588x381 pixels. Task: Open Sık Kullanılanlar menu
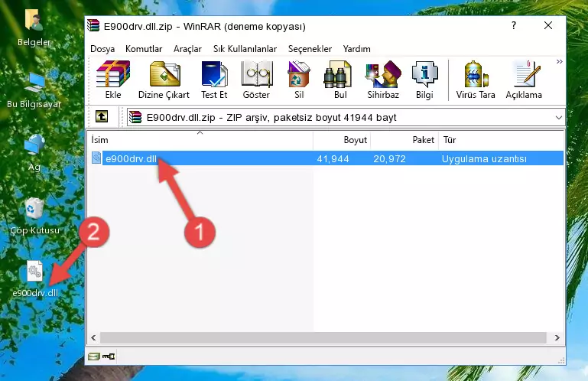pyautogui.click(x=245, y=49)
